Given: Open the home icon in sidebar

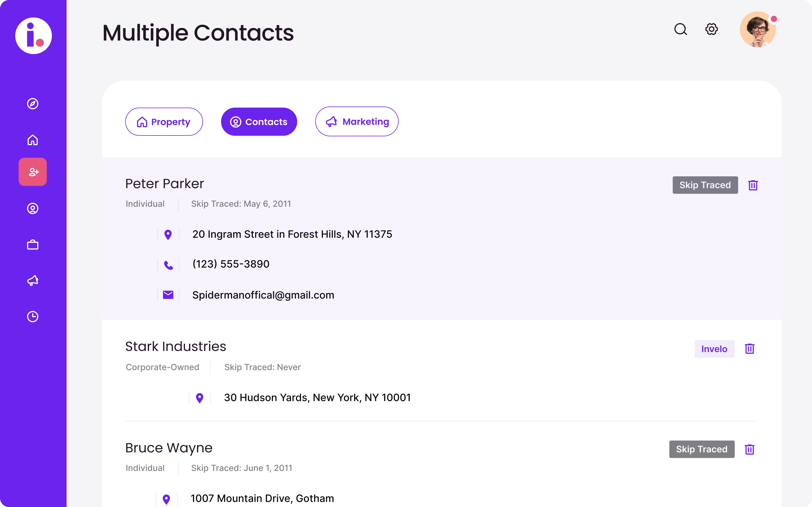Looking at the screenshot, I should click(x=33, y=140).
